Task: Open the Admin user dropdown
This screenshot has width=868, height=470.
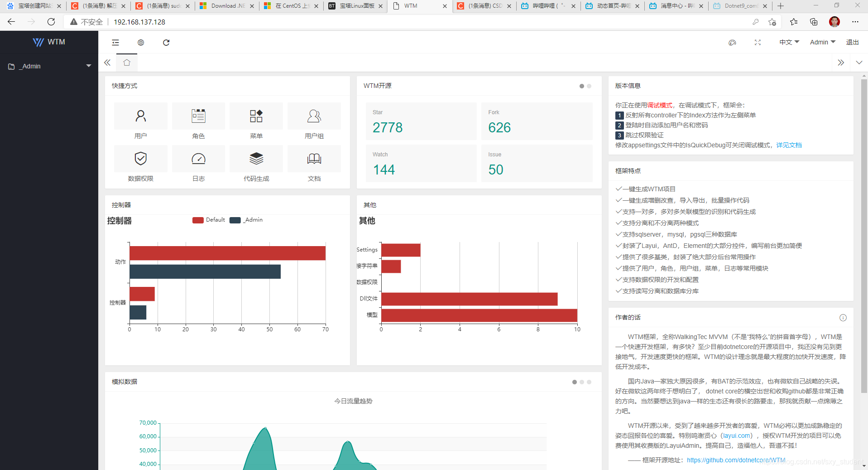Action: coord(822,42)
